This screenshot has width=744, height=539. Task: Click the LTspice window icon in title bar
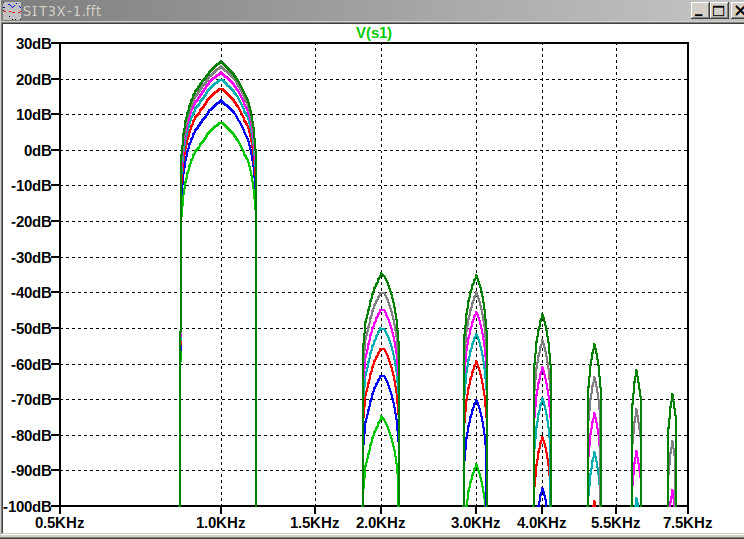click(x=11, y=10)
